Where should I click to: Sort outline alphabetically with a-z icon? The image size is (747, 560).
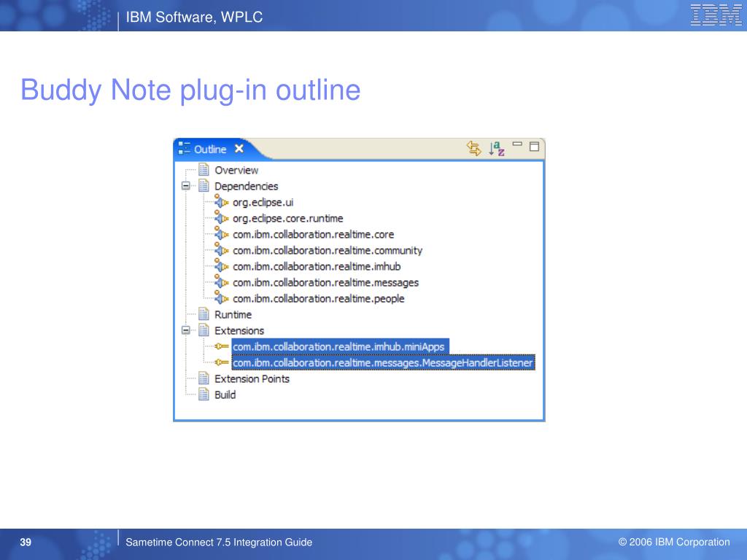tap(496, 148)
